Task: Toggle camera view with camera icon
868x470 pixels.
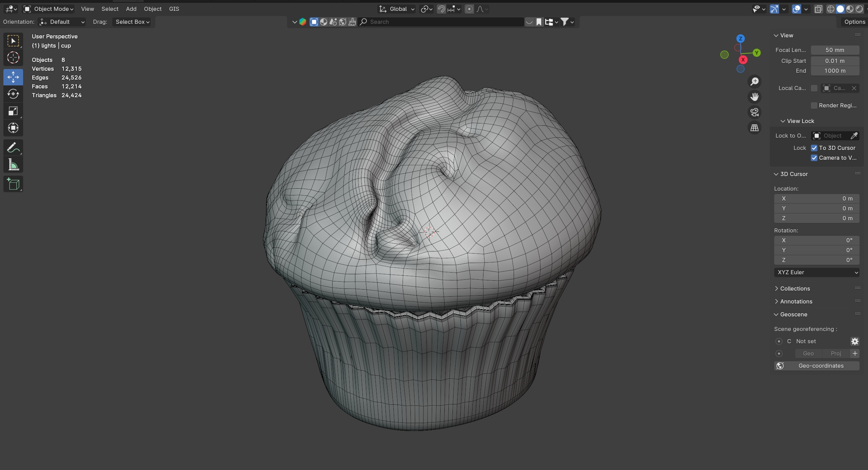Action: (754, 112)
